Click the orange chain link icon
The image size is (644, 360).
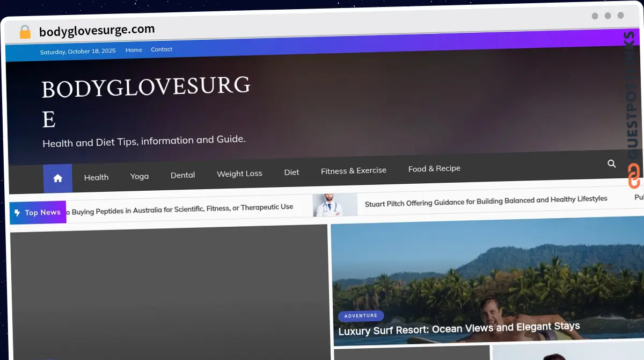[634, 176]
